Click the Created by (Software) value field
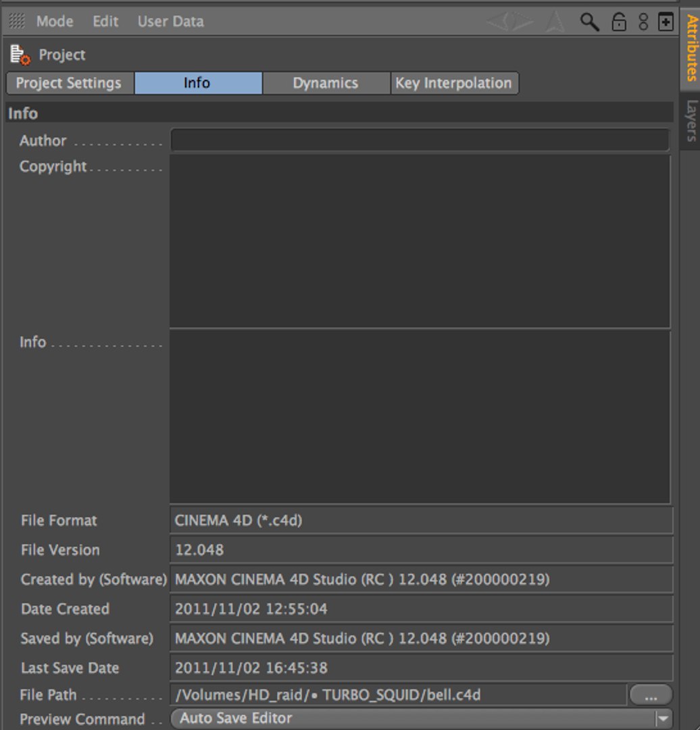 (422, 580)
